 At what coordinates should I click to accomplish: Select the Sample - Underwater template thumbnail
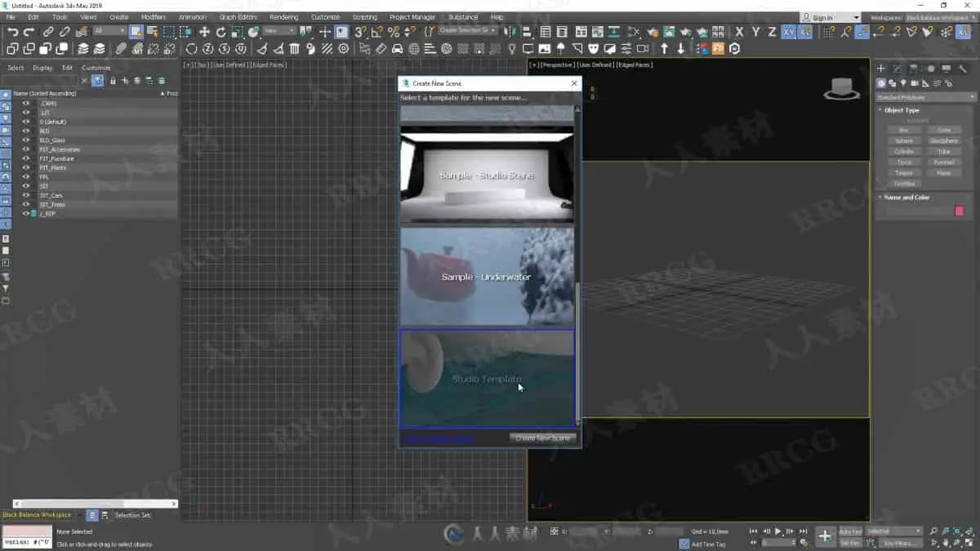pyautogui.click(x=487, y=277)
